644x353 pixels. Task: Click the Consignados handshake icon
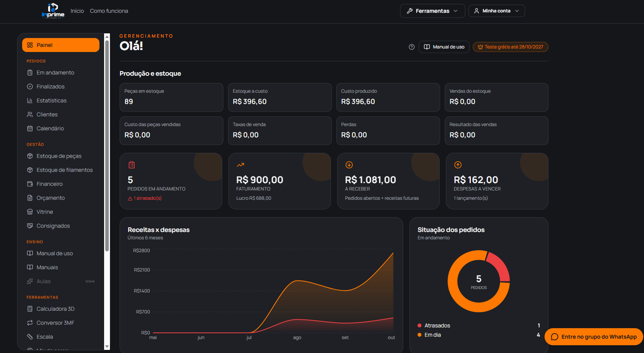click(30, 226)
